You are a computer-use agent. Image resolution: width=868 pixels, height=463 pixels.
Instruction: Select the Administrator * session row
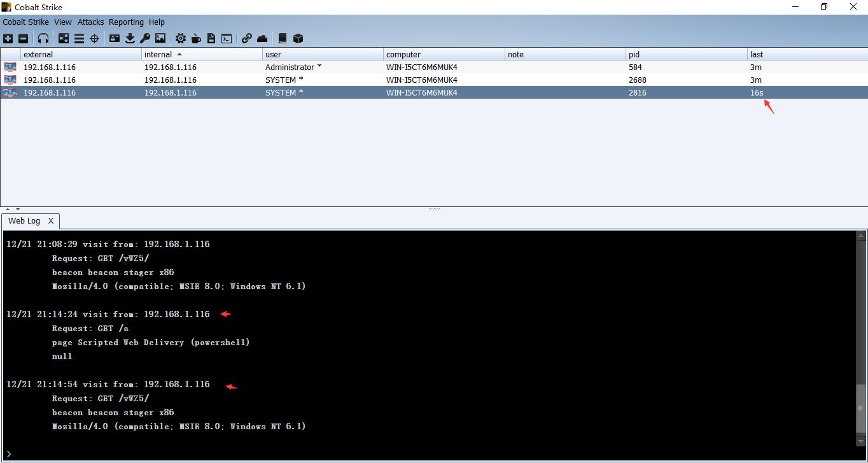point(434,67)
